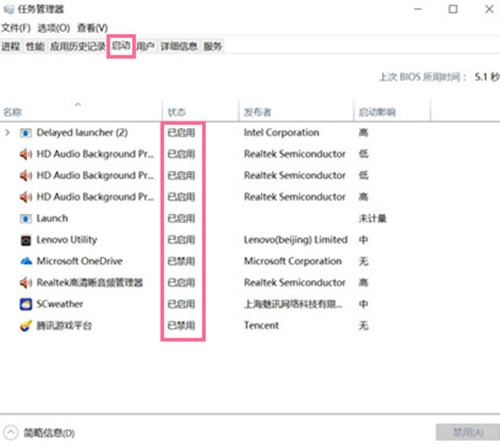
Task: Click 无 startup impact of Microsoft OneDrive
Action: (363, 261)
